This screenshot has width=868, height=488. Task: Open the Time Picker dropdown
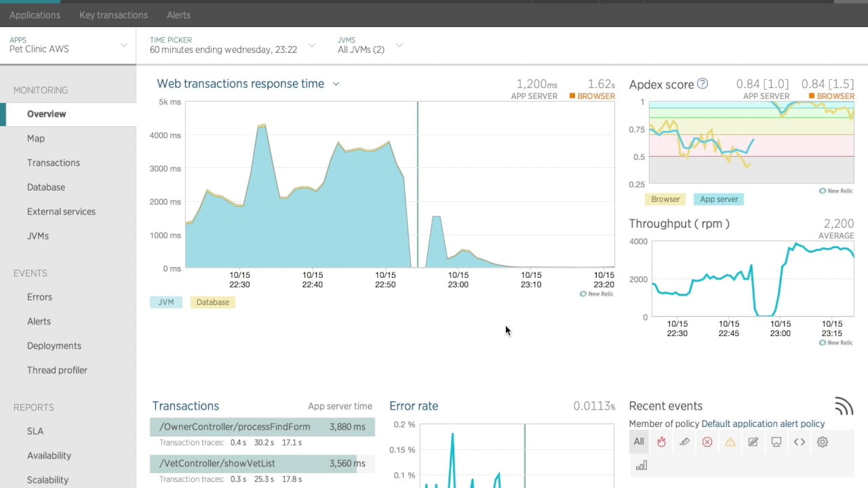[x=233, y=45]
